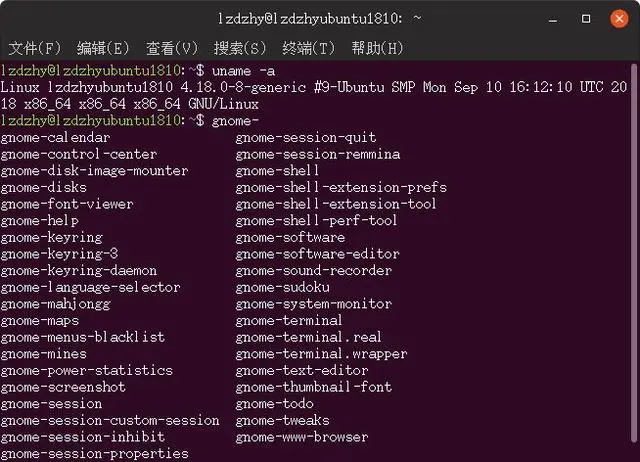Open the 查看(V) menu
This screenshot has width=640, height=462.
pyautogui.click(x=172, y=48)
